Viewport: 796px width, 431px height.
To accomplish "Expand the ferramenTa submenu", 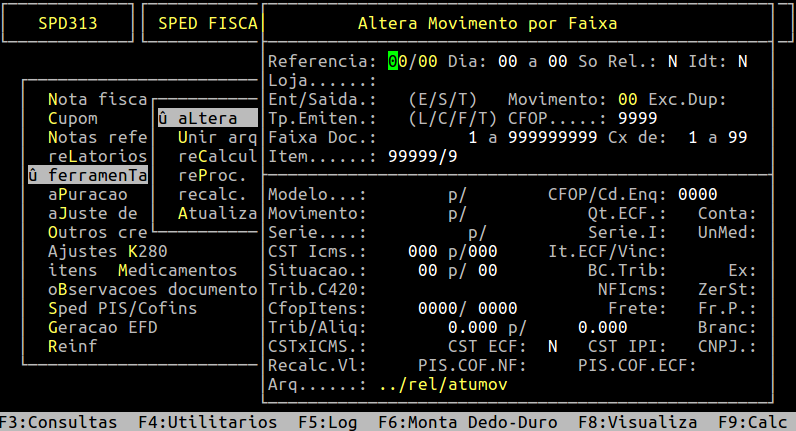I will pyautogui.click(x=88, y=175).
